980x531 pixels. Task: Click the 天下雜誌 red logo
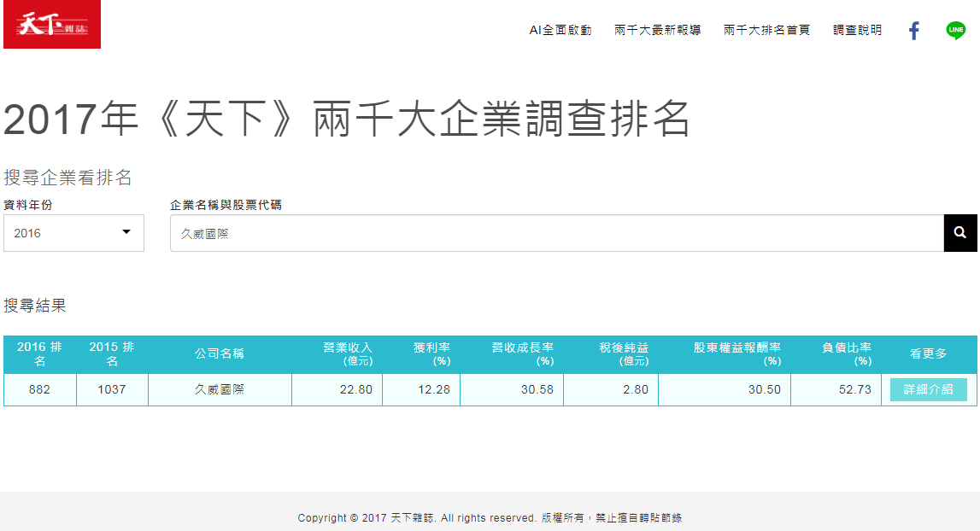pos(52,25)
